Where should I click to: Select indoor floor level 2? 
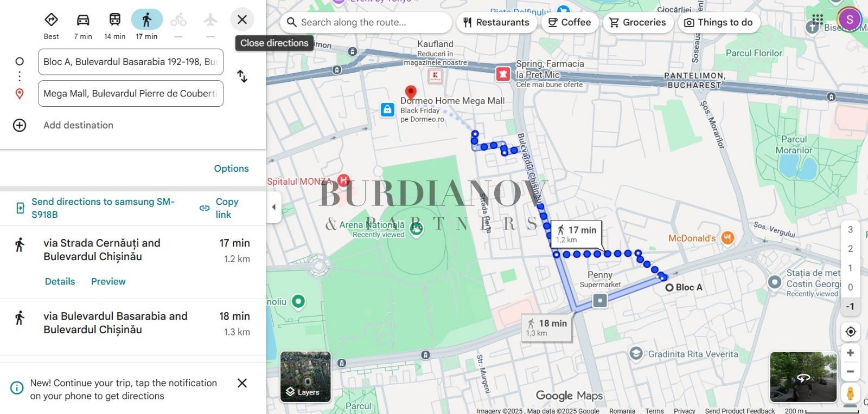coord(851,249)
